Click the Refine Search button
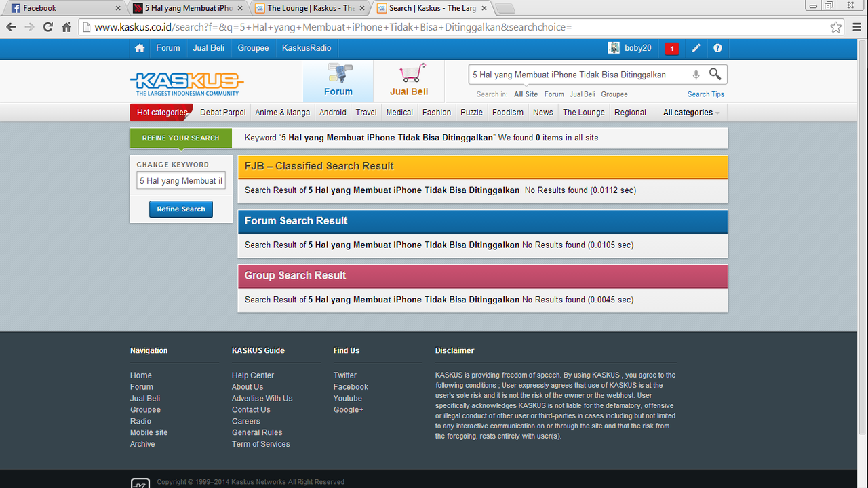The image size is (868, 488). coord(181,209)
